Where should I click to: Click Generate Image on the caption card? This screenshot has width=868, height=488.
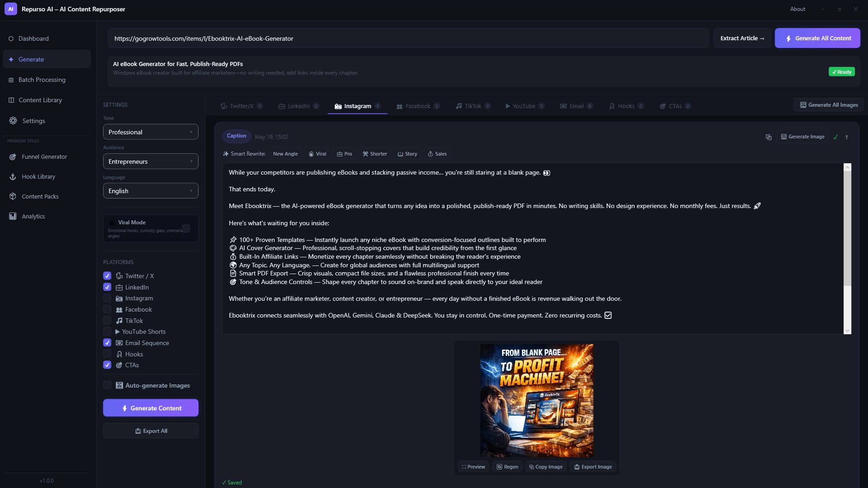click(x=802, y=137)
